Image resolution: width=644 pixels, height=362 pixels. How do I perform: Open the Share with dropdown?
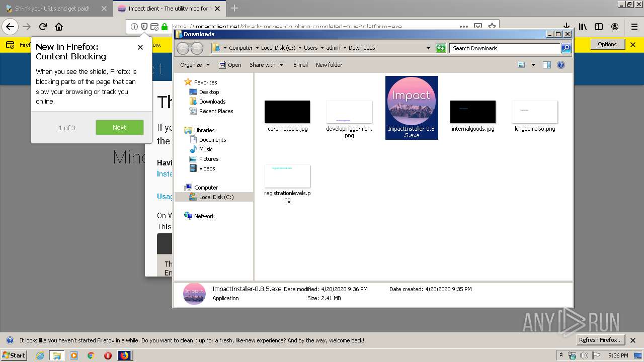click(267, 65)
